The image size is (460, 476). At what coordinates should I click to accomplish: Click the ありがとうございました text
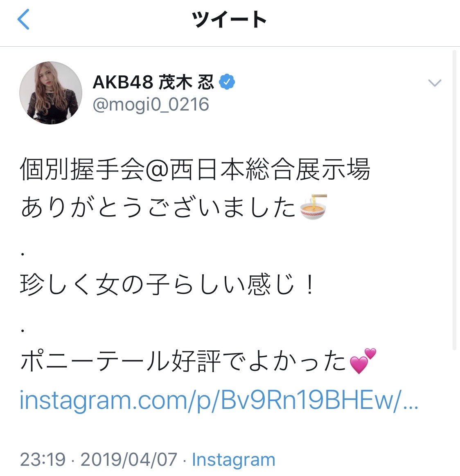point(158,207)
